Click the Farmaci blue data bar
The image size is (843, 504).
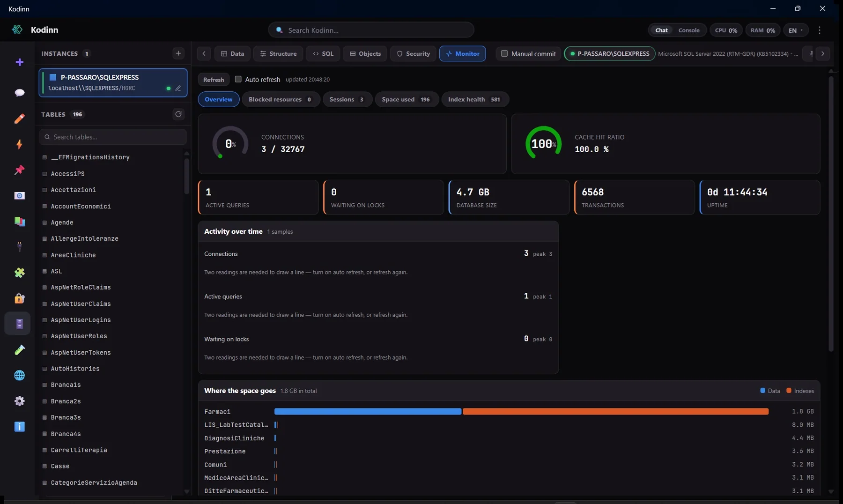pos(368,412)
